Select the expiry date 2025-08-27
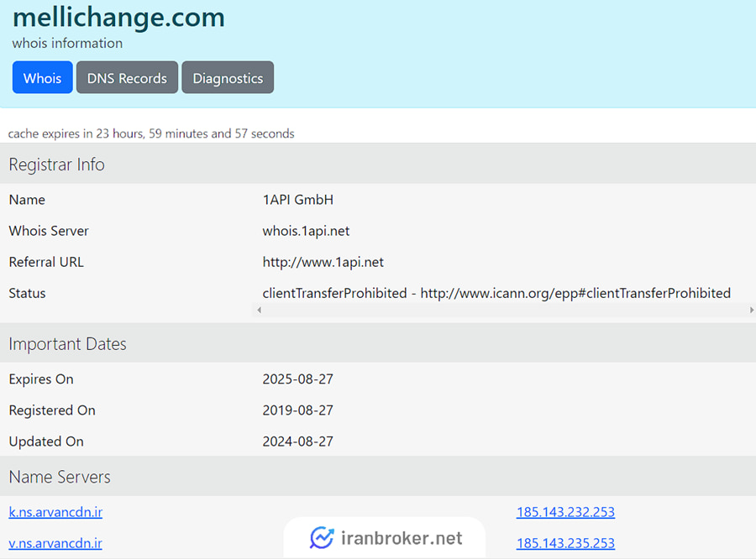756x559 pixels. click(298, 379)
